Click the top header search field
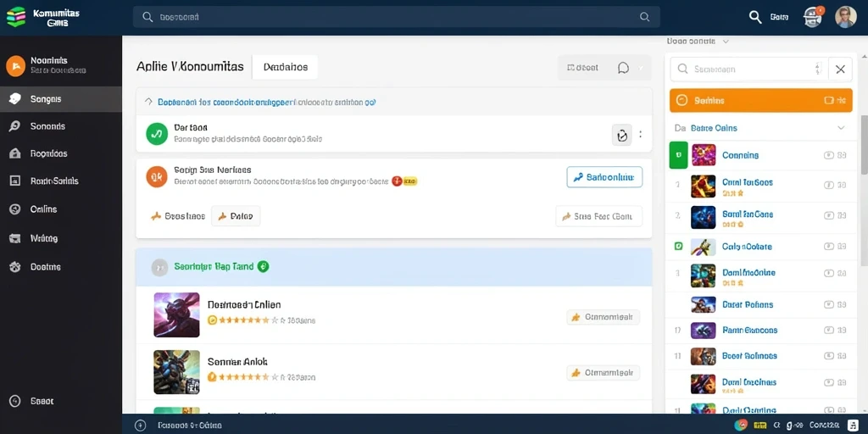Screen dimensions: 868x434 397,17
